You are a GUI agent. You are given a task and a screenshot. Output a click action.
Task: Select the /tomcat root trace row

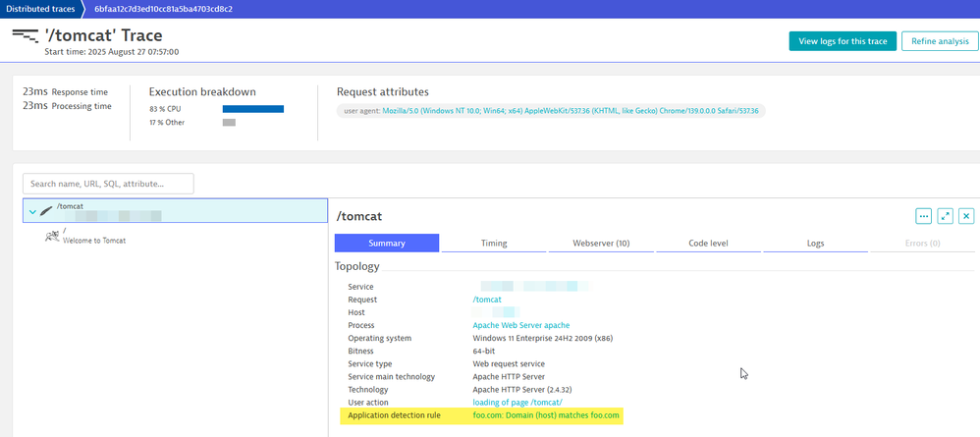point(175,211)
